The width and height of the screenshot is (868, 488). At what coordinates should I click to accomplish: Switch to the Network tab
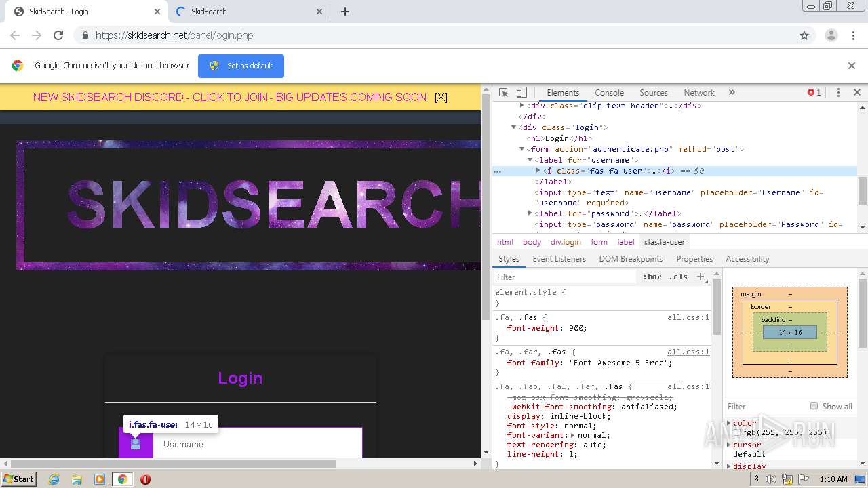pos(699,93)
